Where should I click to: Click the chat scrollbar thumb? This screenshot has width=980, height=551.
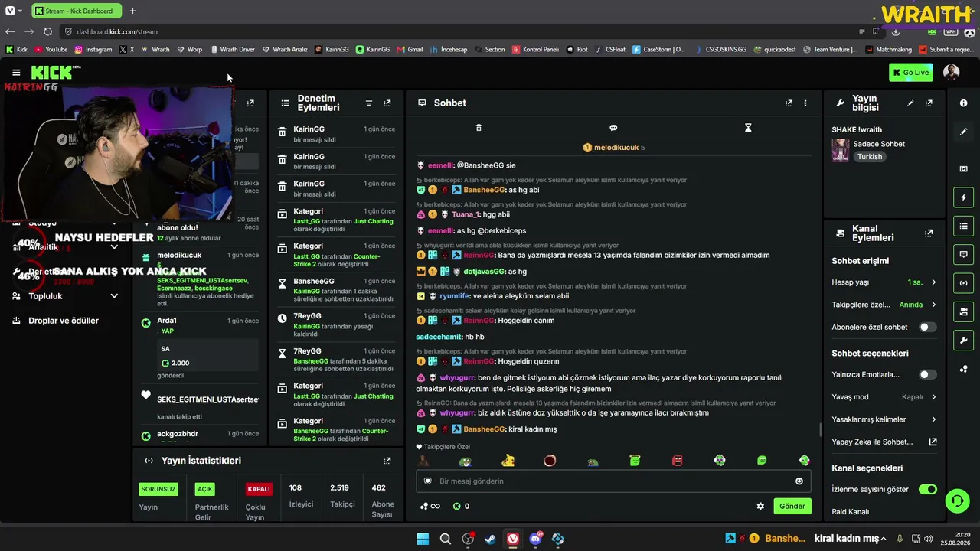(820, 430)
